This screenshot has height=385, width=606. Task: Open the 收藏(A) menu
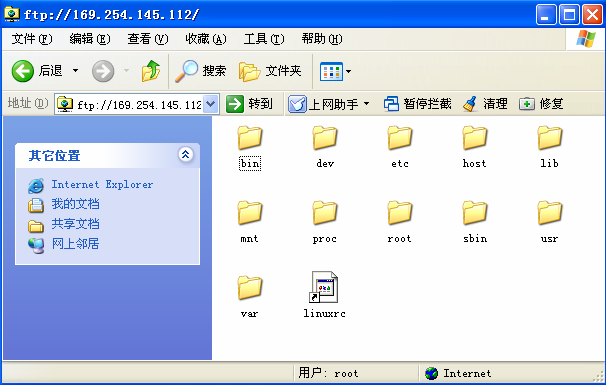pyautogui.click(x=206, y=39)
